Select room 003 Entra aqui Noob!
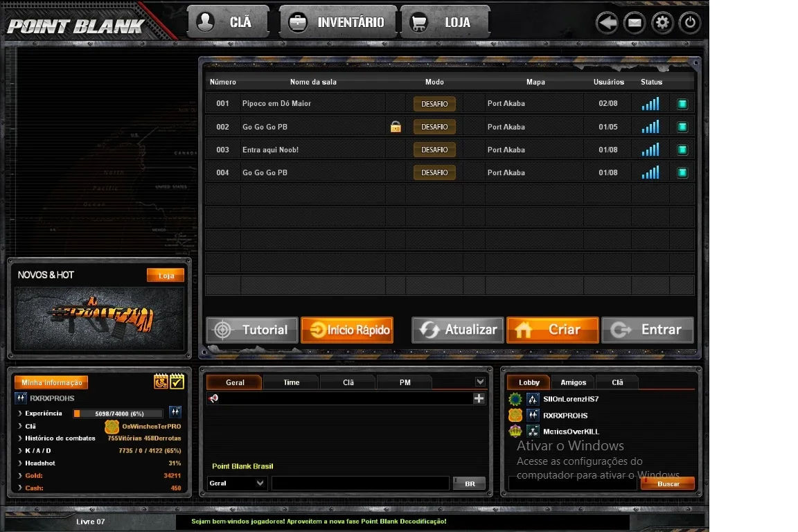798x532 pixels. [450, 150]
